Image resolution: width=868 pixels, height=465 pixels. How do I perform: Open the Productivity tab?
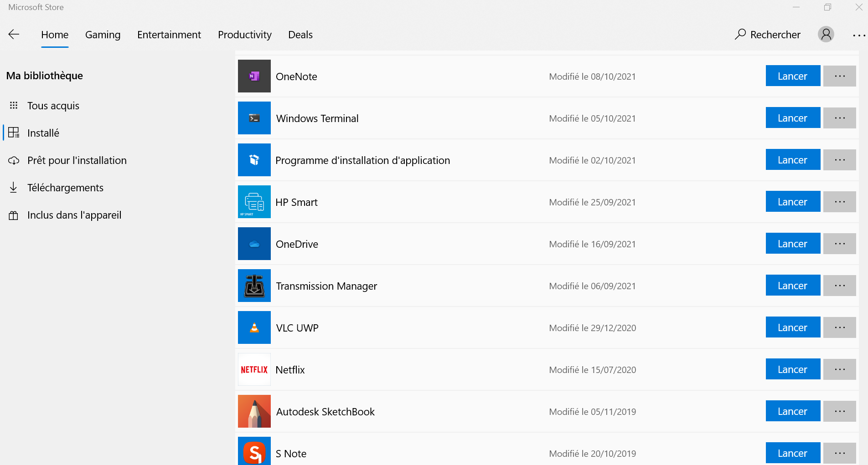[244, 35]
